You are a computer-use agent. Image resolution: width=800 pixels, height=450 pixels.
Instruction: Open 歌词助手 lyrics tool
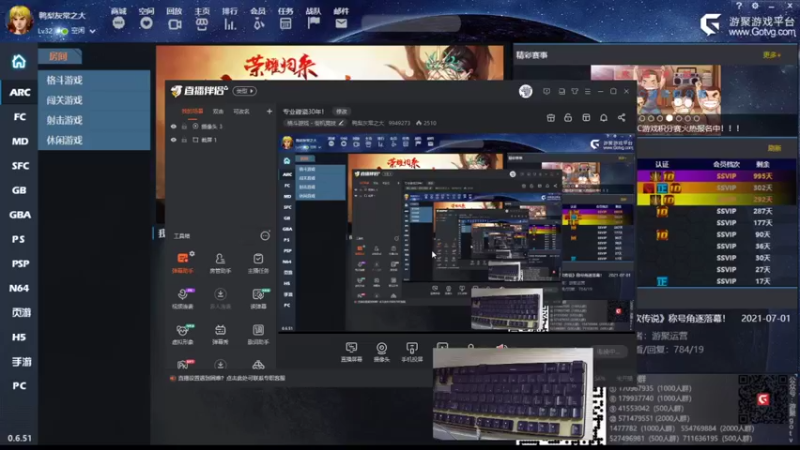click(258, 334)
